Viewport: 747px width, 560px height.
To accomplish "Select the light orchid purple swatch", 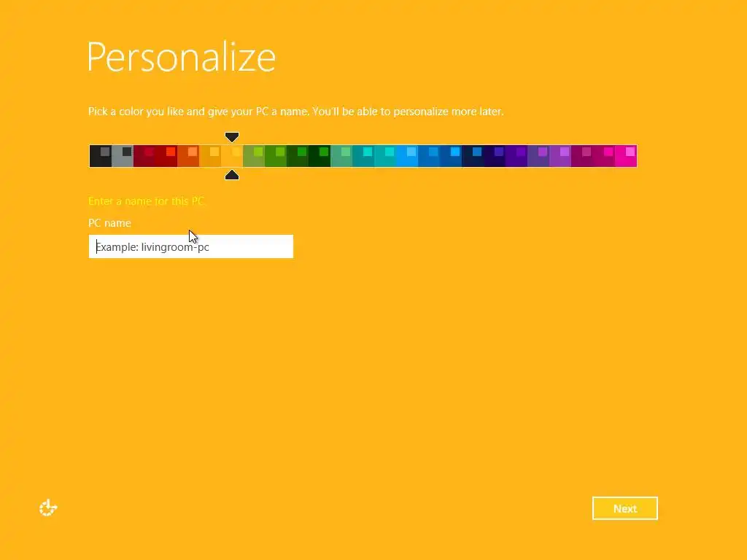I will (561, 156).
